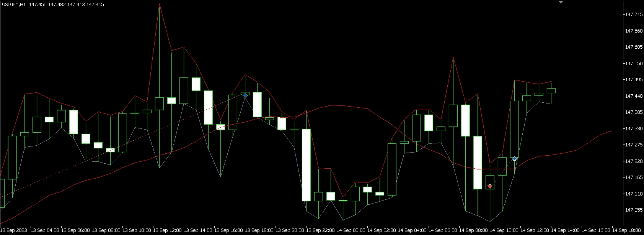Click the 13 Sep 12:00 time label
Image resolution: width=644 pixels, height=235 pixels.
coord(167,230)
